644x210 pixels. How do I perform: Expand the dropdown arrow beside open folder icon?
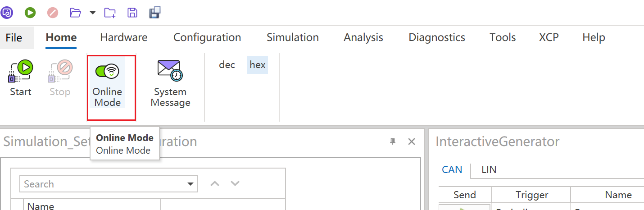(93, 13)
